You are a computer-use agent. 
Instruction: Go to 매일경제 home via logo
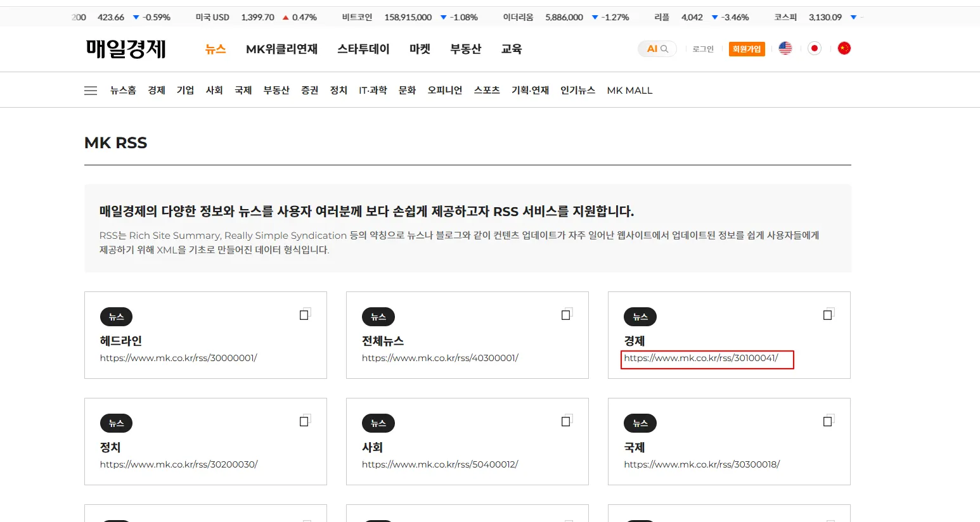pyautogui.click(x=126, y=49)
